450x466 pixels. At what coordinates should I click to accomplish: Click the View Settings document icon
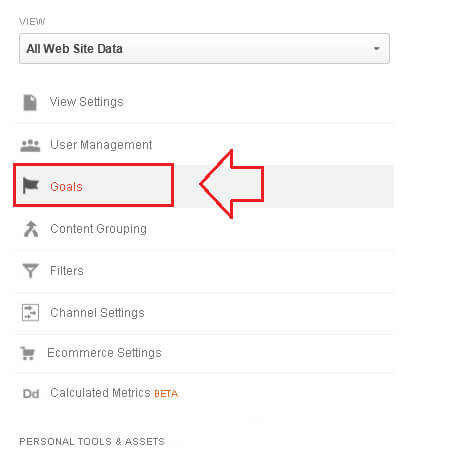click(x=30, y=102)
